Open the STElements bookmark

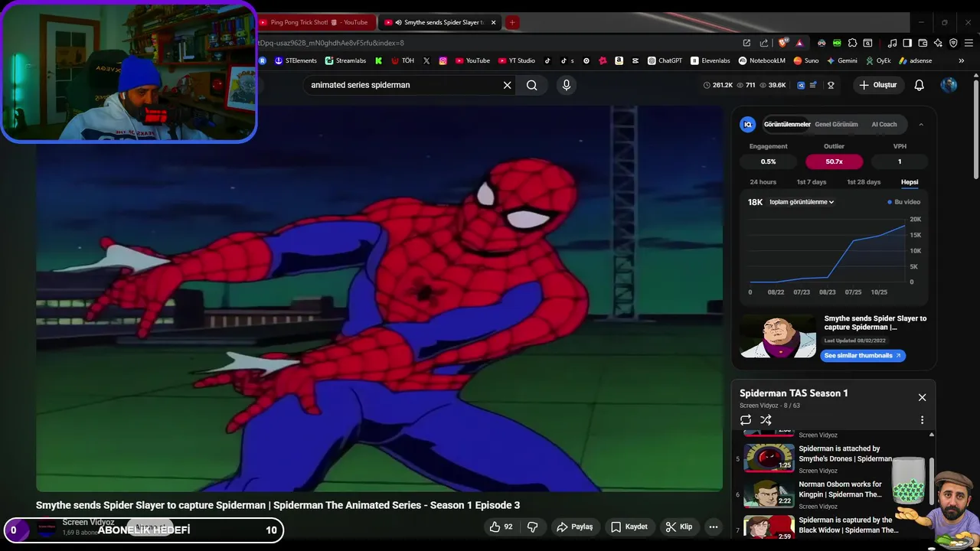[x=296, y=60]
